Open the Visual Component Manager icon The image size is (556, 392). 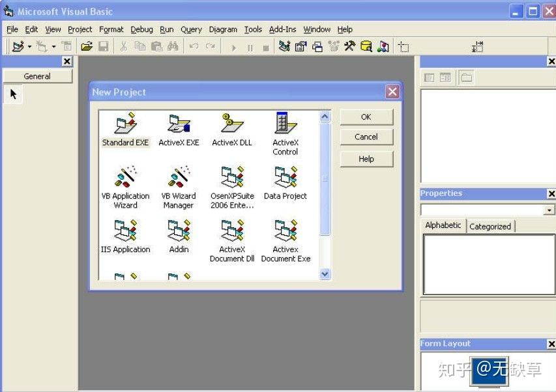(x=383, y=46)
